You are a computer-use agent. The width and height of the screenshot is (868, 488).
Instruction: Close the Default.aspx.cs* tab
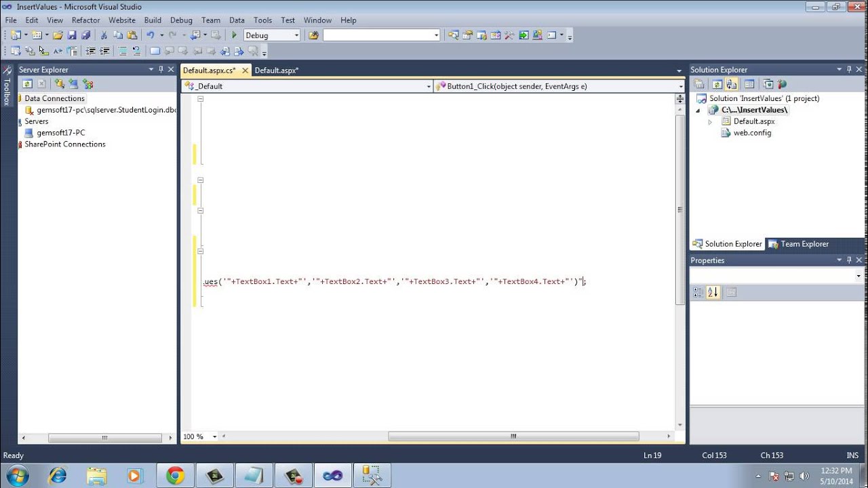pos(245,70)
